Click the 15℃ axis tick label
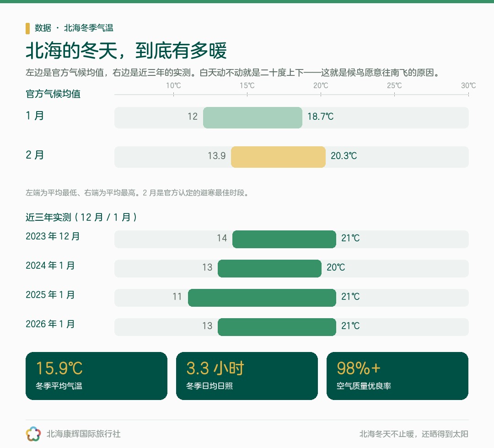This screenshot has height=448, width=494. (x=247, y=85)
